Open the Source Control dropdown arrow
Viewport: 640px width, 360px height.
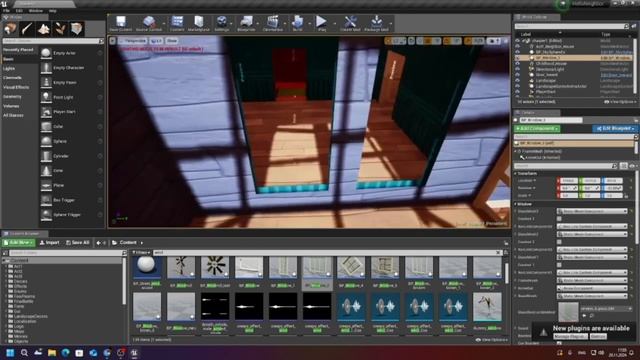164,23
